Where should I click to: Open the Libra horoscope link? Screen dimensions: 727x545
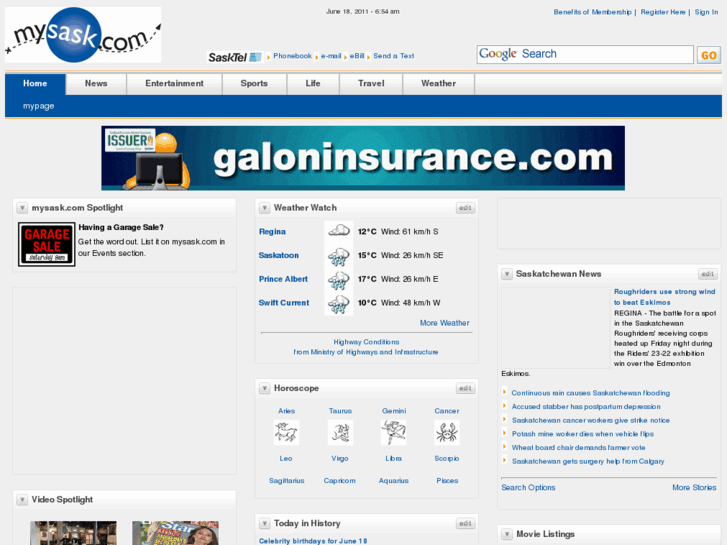tap(394, 458)
